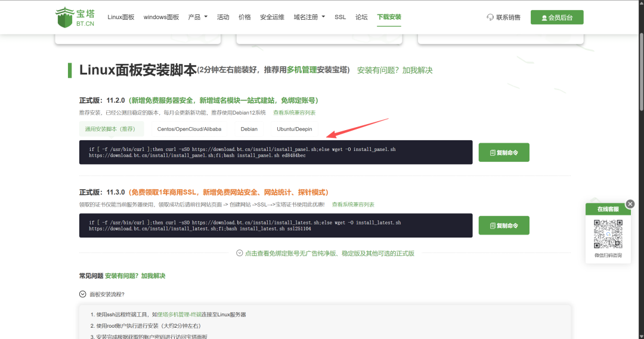
Task: Select the 通用安装脚本（推荐）tab
Action: pyautogui.click(x=112, y=129)
